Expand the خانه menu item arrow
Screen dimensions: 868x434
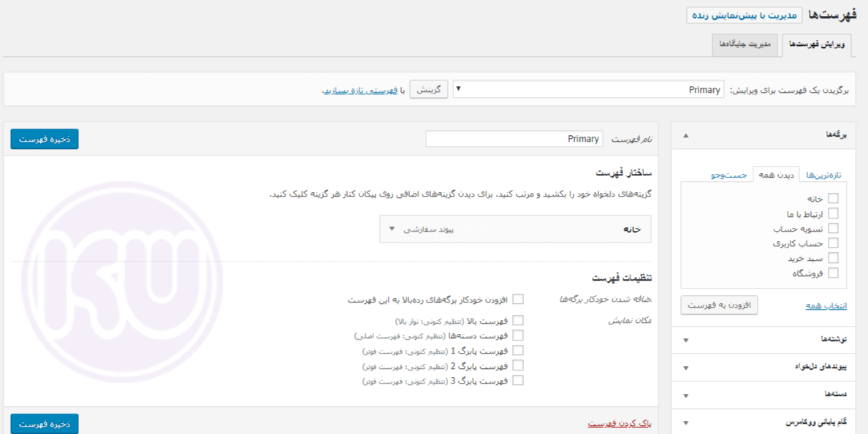pyautogui.click(x=392, y=229)
